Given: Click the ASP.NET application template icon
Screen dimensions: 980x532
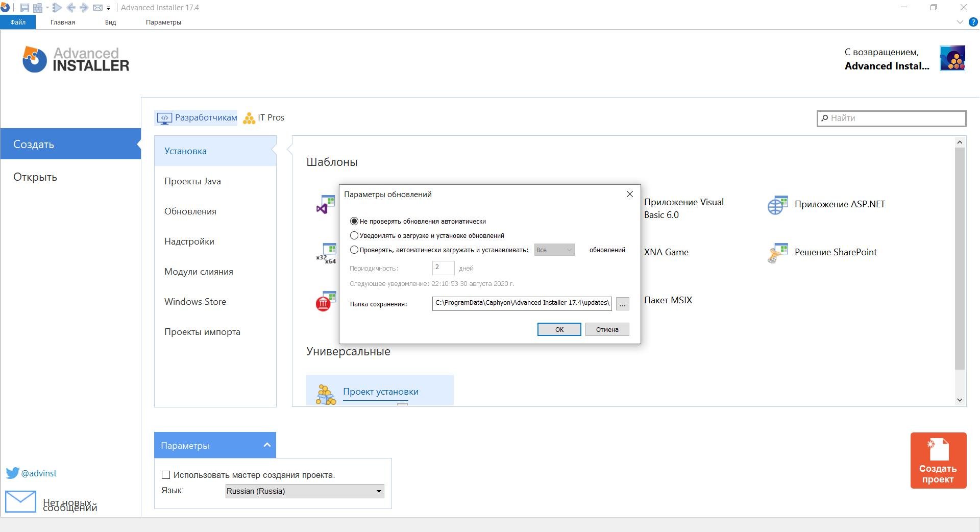Looking at the screenshot, I should point(777,205).
